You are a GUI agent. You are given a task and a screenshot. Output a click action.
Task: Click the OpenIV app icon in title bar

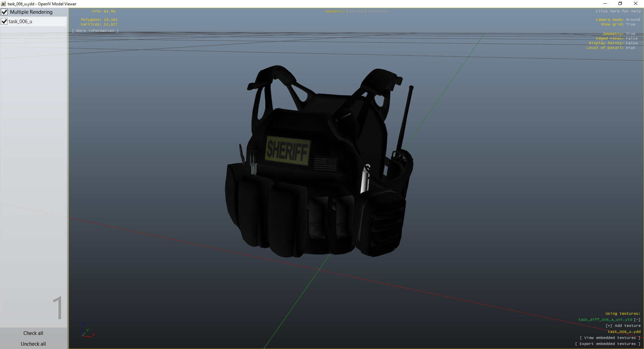tap(3, 4)
